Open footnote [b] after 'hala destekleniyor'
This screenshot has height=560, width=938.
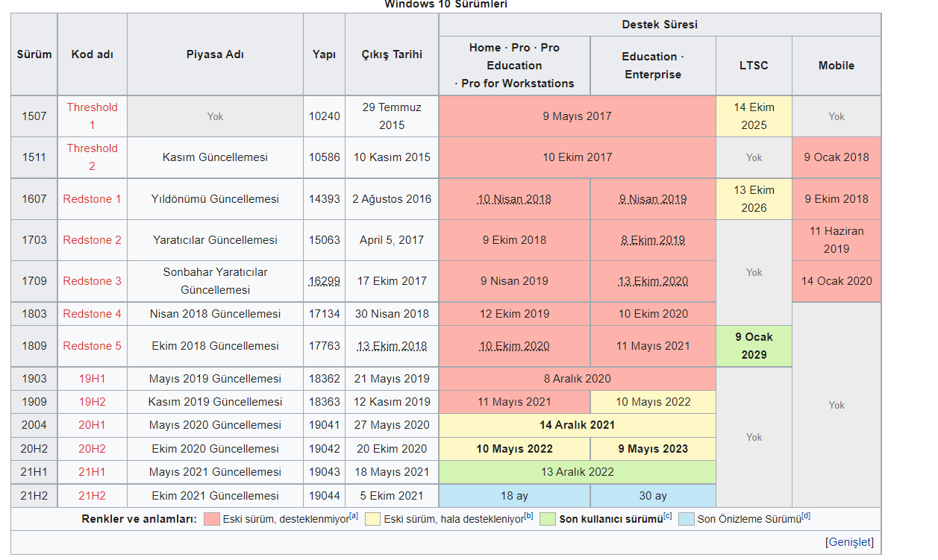528,516
